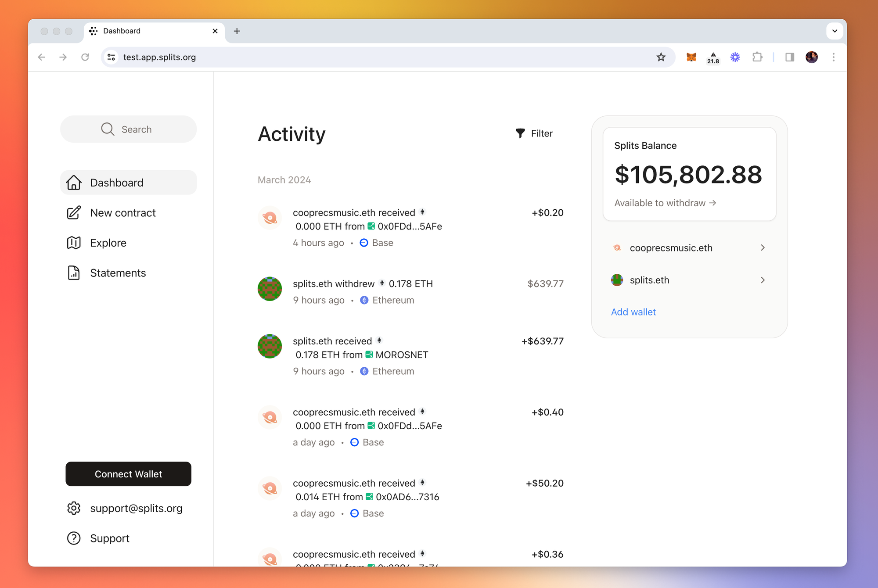Click Available to withdraw link
The width and height of the screenshot is (878, 588).
(665, 203)
